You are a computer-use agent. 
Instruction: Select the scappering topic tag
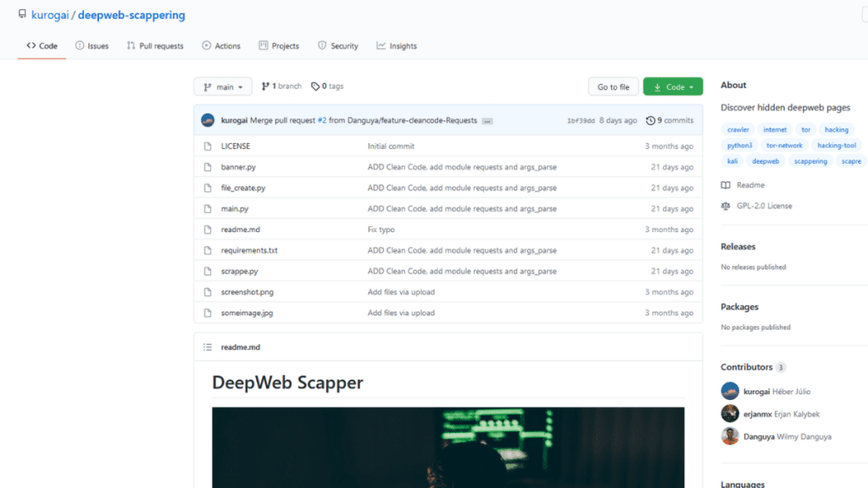click(x=810, y=162)
